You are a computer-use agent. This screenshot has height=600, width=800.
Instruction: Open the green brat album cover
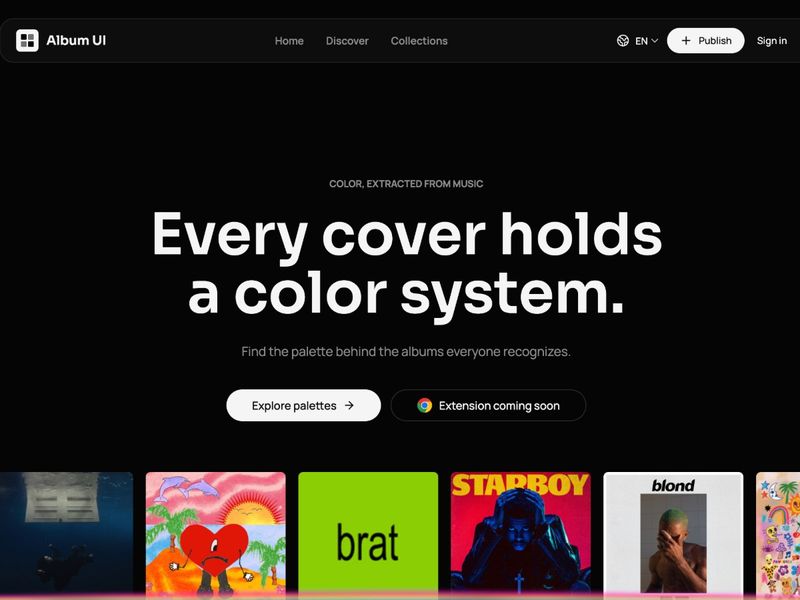tap(368, 533)
